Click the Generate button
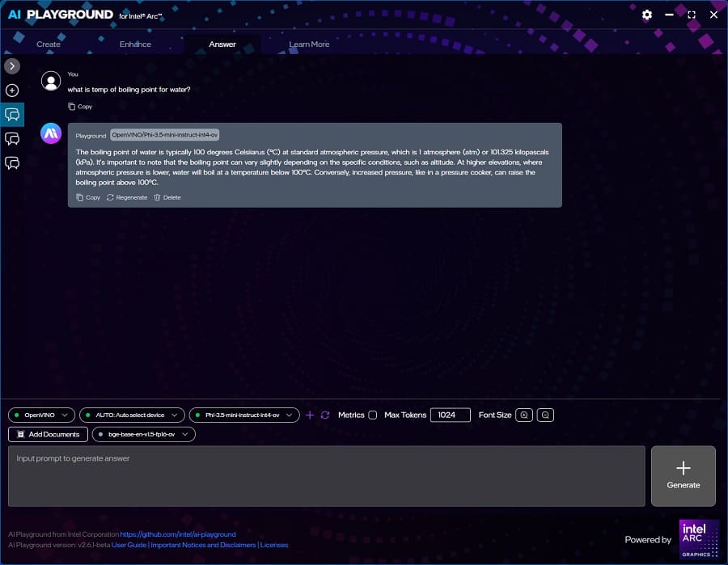 point(683,475)
